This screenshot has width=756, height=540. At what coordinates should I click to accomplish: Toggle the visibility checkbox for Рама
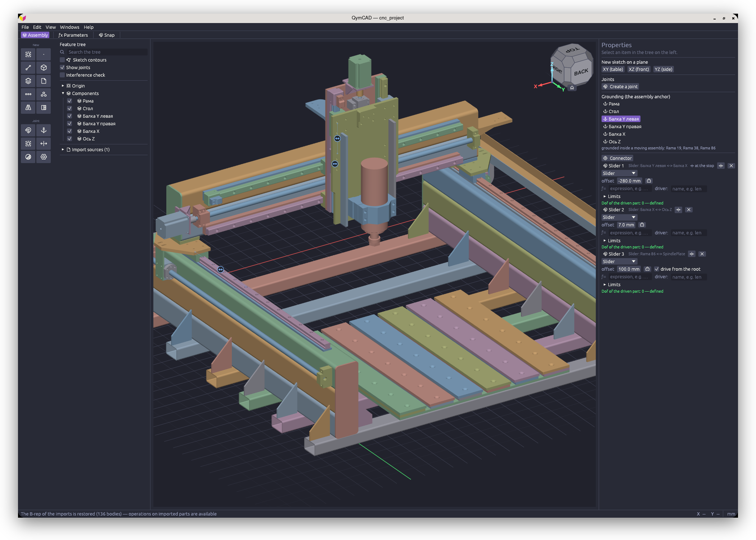[69, 101]
